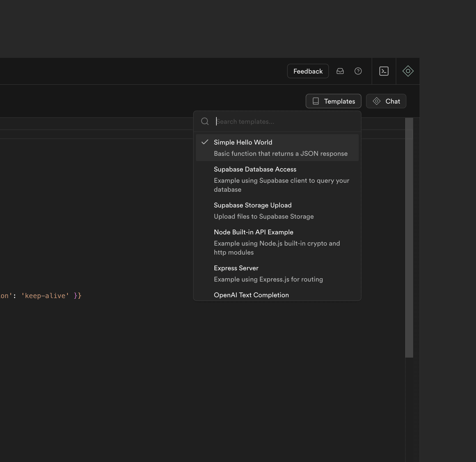Open the Templates dropdown
Screen dimensions: 476x462
coord(333,101)
